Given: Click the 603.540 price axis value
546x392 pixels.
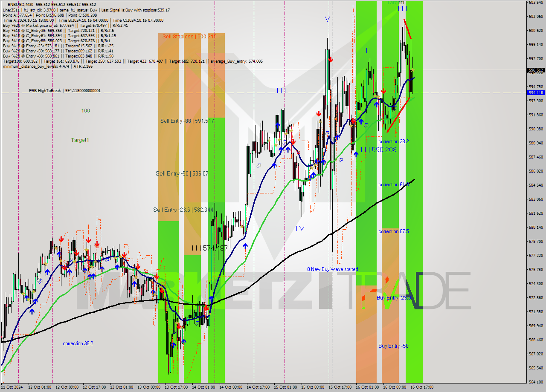Looking at the screenshot, I should click(x=536, y=3).
